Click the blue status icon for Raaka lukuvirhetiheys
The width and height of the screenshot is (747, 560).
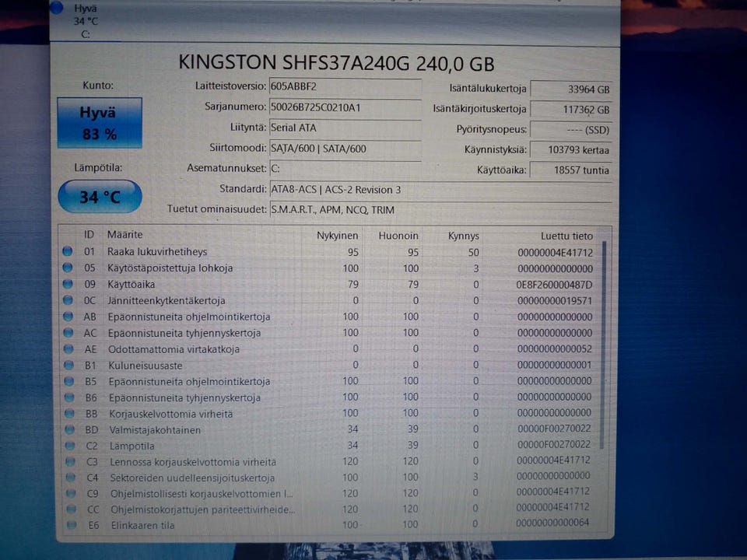67,251
